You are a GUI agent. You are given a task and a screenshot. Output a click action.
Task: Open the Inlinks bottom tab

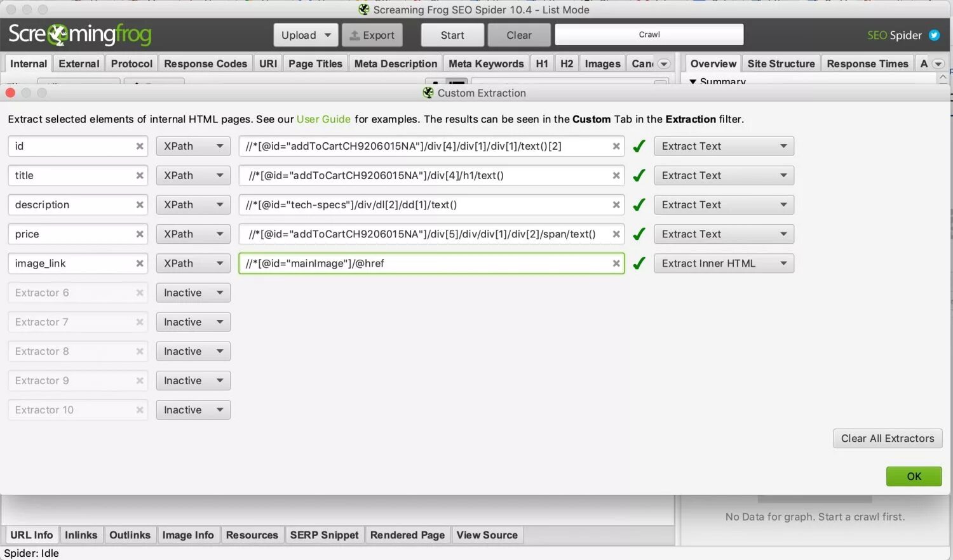point(81,535)
